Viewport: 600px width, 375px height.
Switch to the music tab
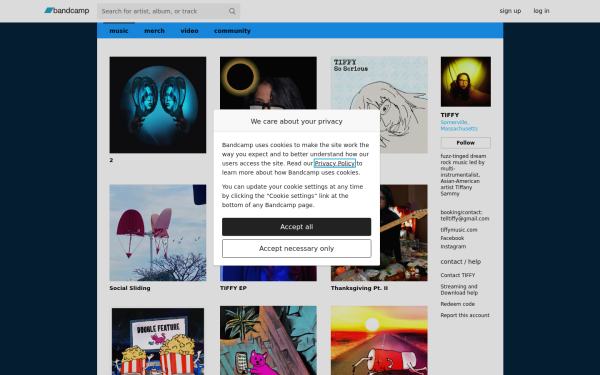[119, 31]
